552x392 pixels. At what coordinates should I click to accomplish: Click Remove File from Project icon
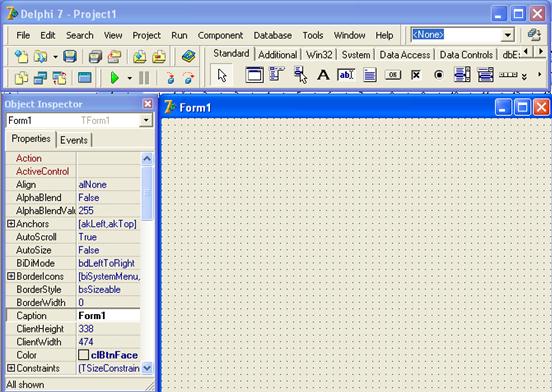[159, 56]
